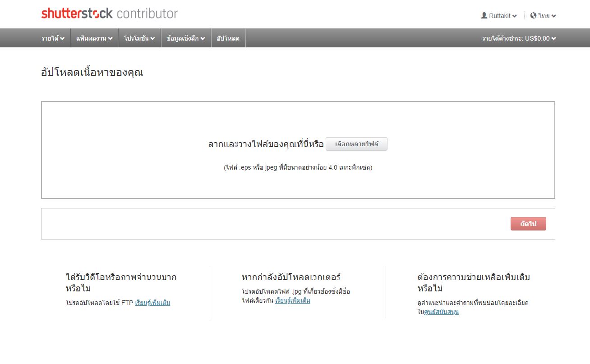This screenshot has height=364, width=590.
Task: Expand รายได้ค้างชำระ US$0.00 dropdown
Action: point(519,38)
